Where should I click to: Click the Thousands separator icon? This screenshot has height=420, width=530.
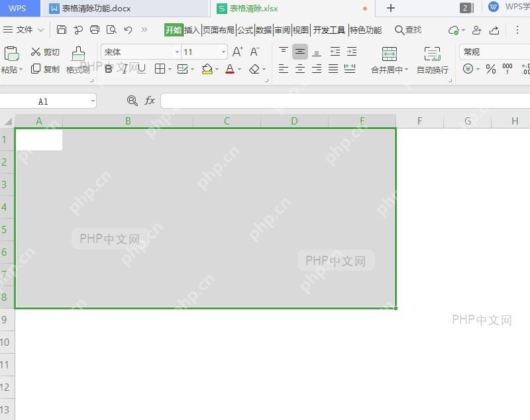(507, 69)
